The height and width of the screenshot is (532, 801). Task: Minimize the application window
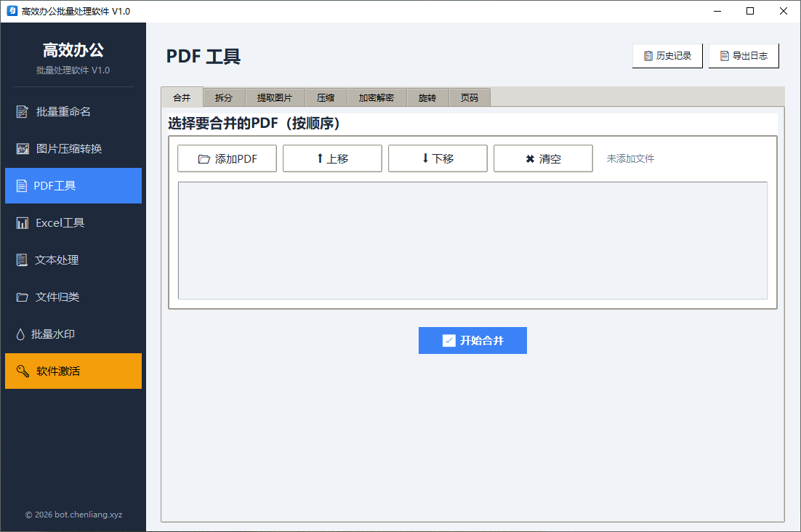click(x=717, y=11)
